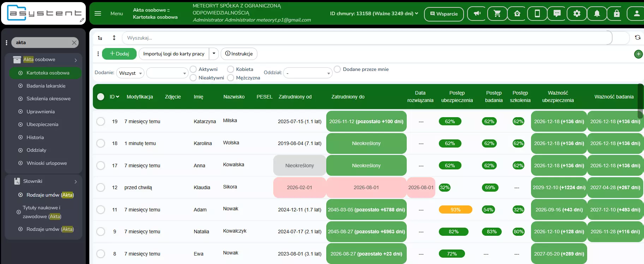Open the settings gear icon

click(x=577, y=14)
